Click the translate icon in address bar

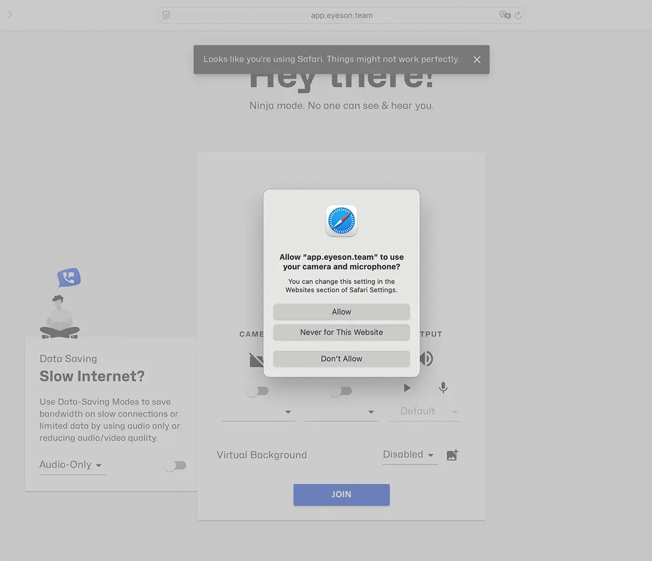[x=504, y=15]
